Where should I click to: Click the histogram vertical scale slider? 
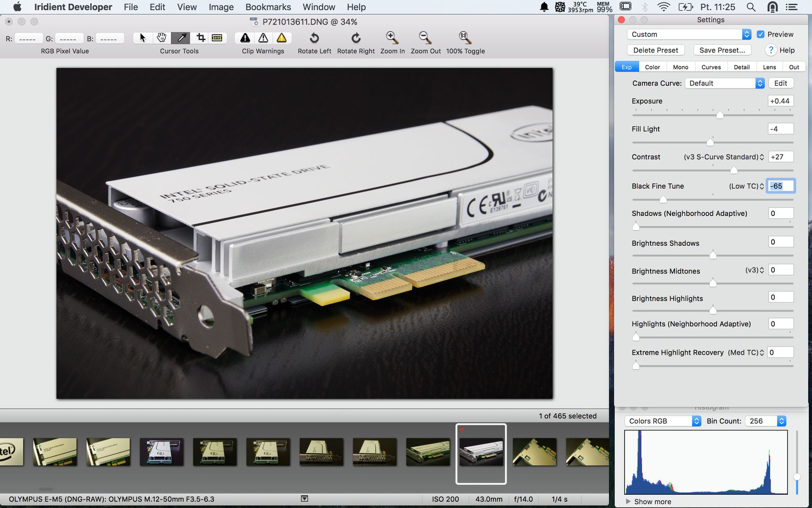pos(797,477)
